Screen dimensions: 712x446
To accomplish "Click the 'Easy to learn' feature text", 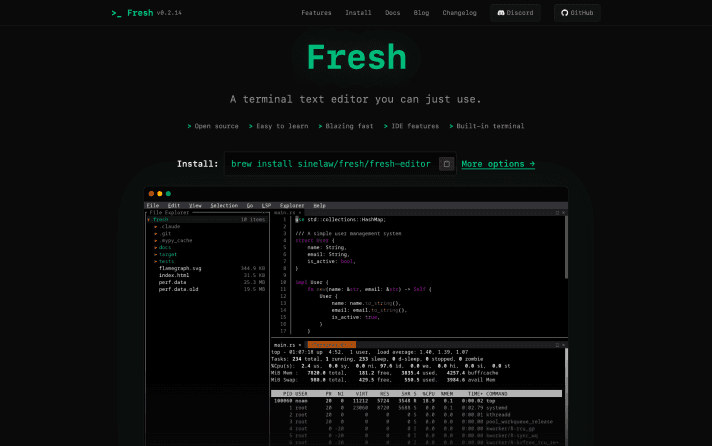I will (x=282, y=126).
